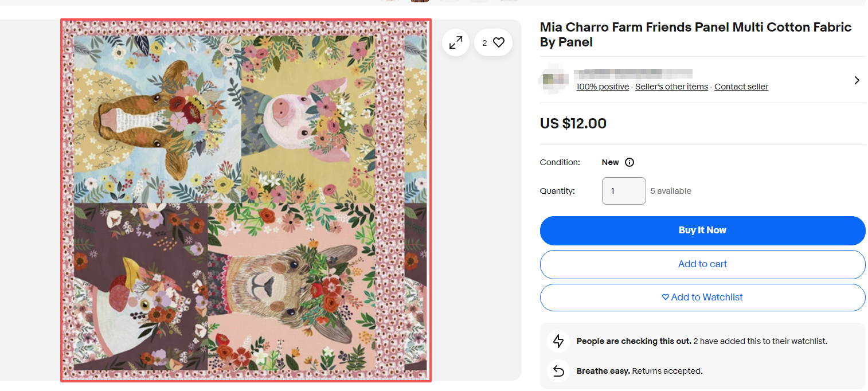Click the US $12.00 price
Image resolution: width=868 pixels, height=391 pixels.
(x=573, y=123)
